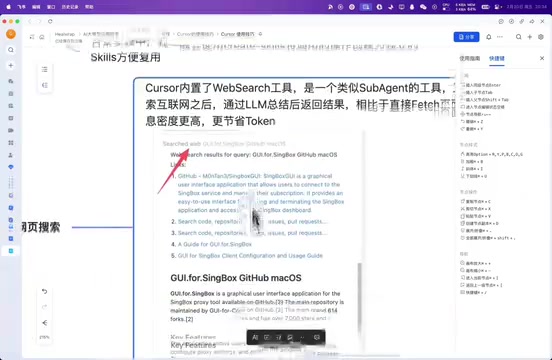Open the 历史记录 menu in menu bar

click(70, 7)
